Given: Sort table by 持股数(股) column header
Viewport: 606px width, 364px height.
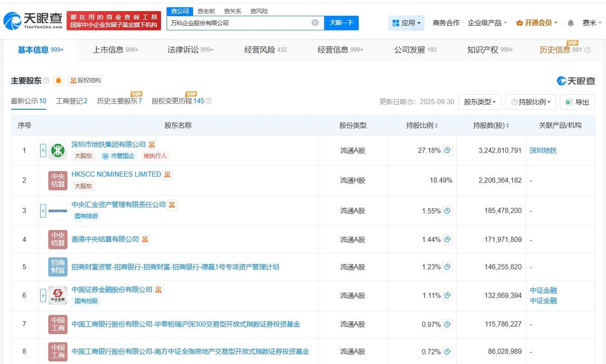Looking at the screenshot, I should (x=491, y=125).
